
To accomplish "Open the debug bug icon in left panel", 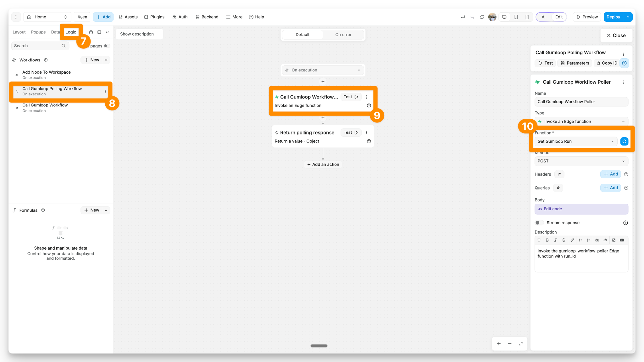I will coord(91,32).
